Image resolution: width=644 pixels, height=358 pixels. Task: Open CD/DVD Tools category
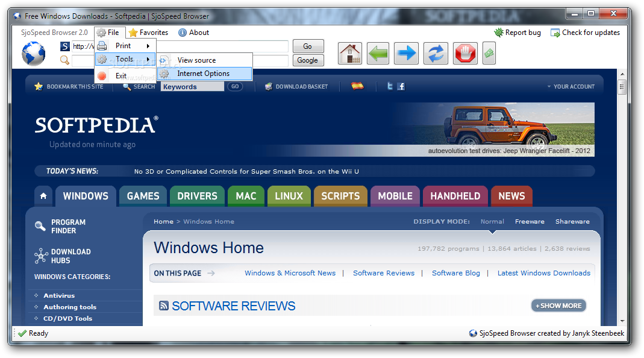[x=67, y=319]
